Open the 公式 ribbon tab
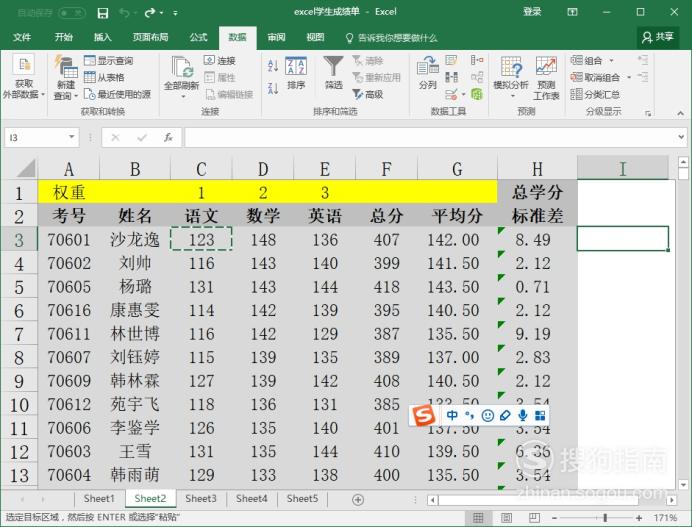Viewport: 692px width, 527px height. [198, 37]
